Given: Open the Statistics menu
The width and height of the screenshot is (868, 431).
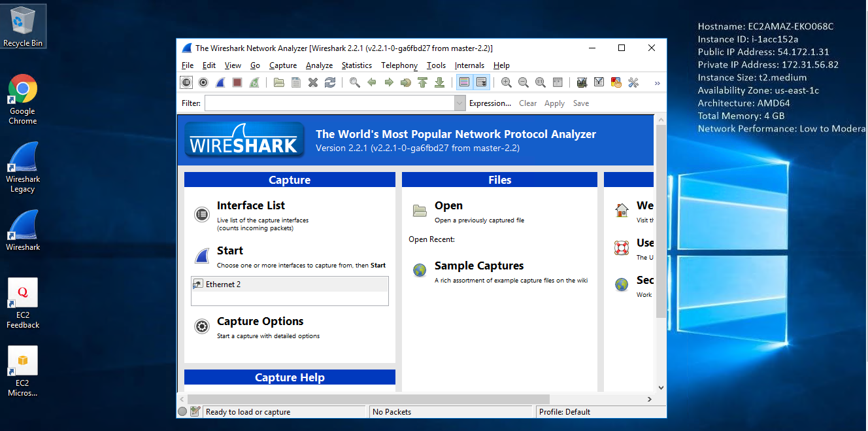Looking at the screenshot, I should coord(356,65).
